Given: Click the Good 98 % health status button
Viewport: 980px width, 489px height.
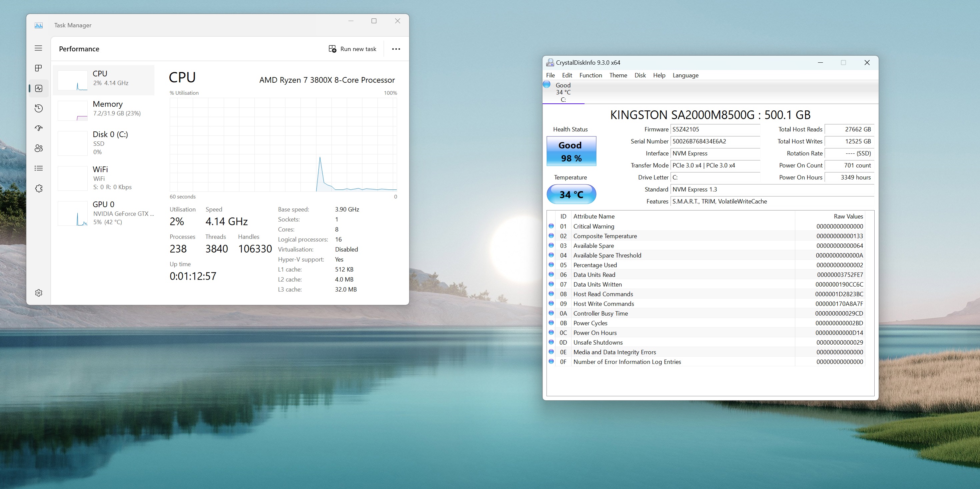Looking at the screenshot, I should click(x=571, y=151).
